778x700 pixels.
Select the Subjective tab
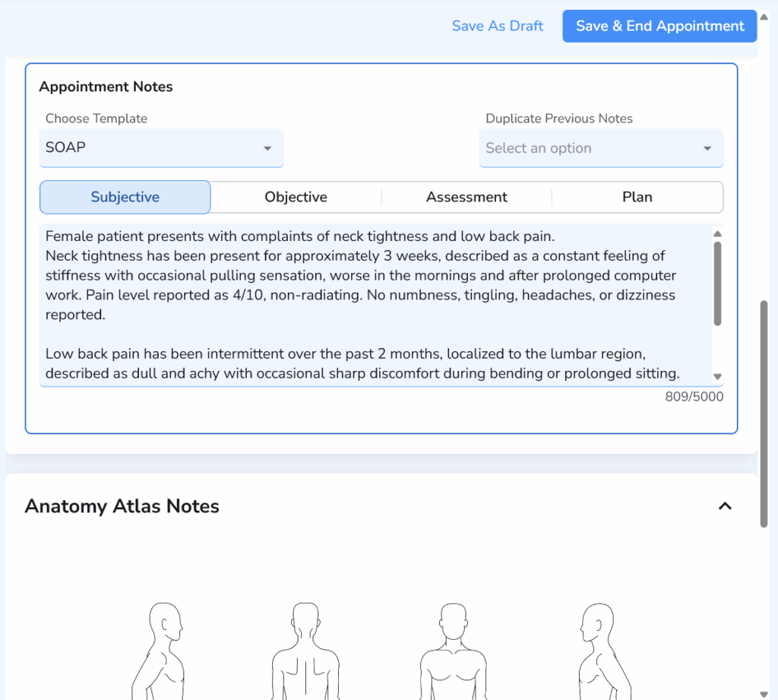click(x=125, y=197)
